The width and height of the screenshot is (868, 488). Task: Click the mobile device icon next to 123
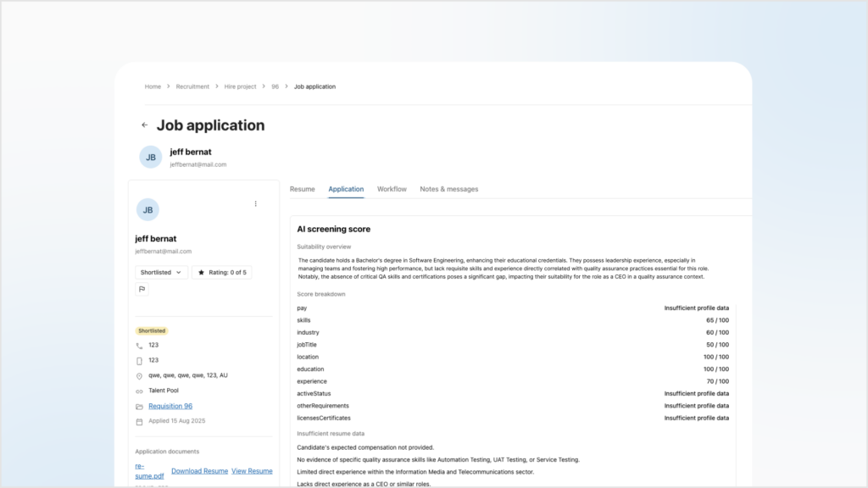[140, 361]
